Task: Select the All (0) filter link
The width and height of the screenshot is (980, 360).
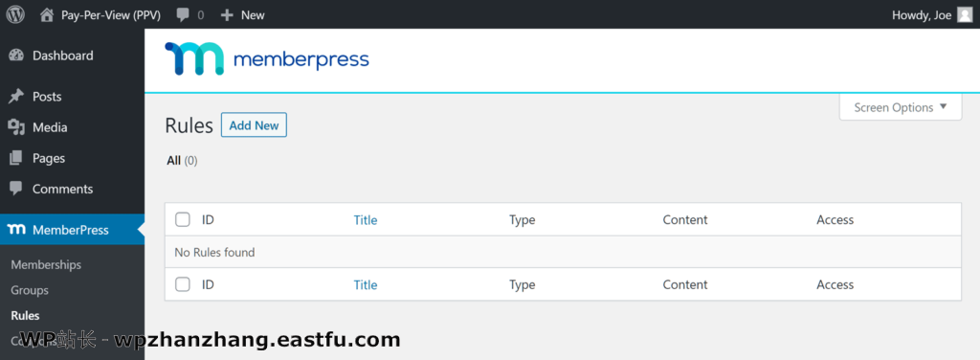Action: [x=182, y=161]
